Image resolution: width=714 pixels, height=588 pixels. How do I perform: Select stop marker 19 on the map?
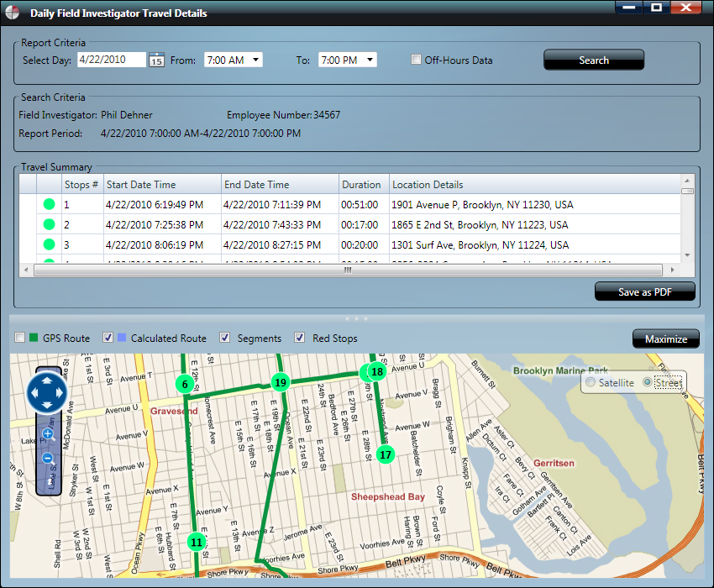coord(281,382)
